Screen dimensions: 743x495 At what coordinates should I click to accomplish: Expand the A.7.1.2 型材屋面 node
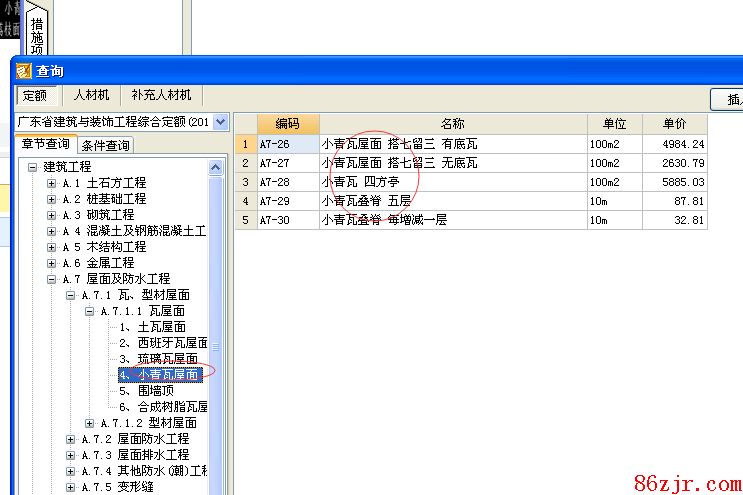click(x=90, y=423)
